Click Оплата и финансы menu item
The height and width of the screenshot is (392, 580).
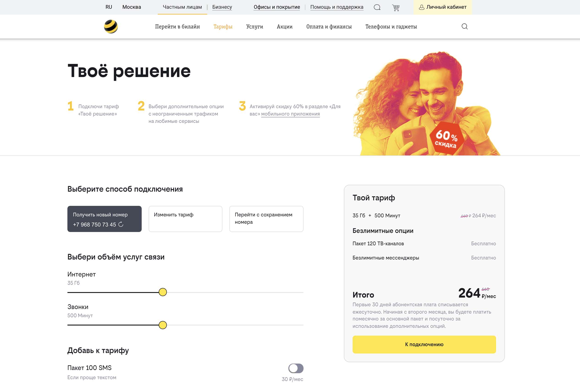329,27
